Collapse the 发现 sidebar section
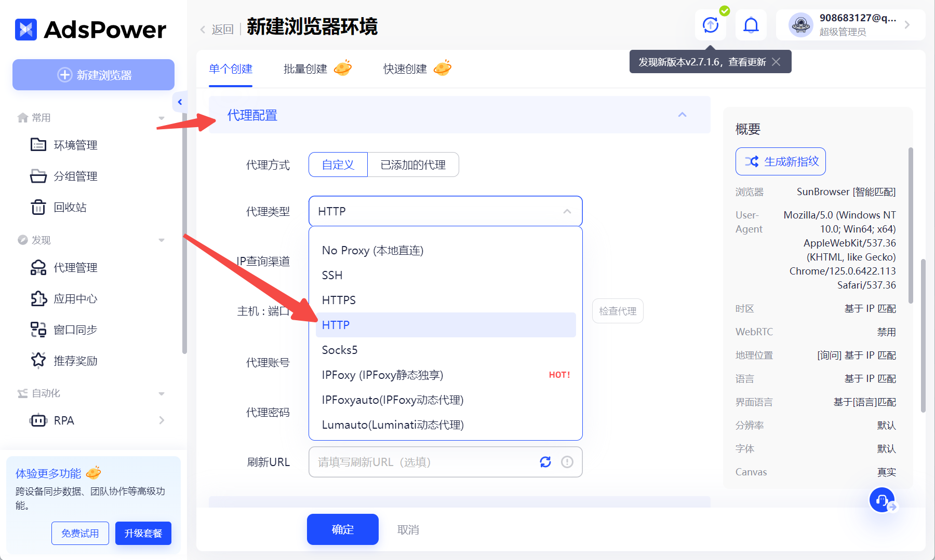935x560 pixels. click(162, 240)
